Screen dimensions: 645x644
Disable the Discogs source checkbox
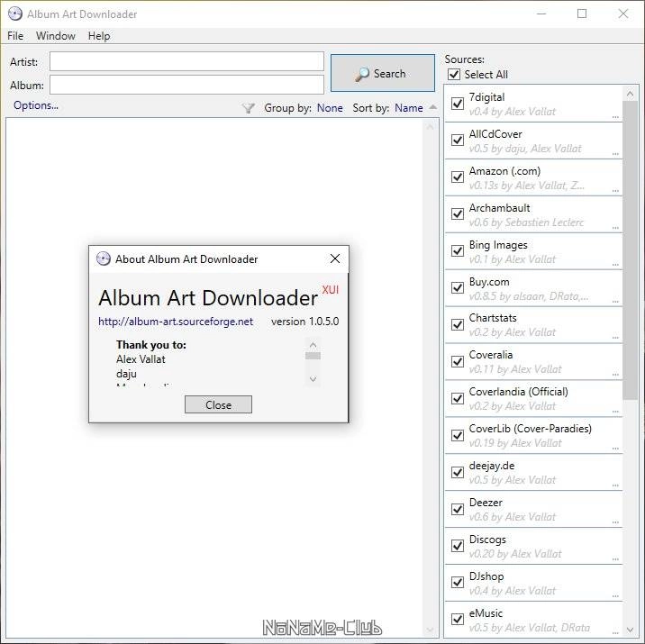pyautogui.click(x=458, y=545)
